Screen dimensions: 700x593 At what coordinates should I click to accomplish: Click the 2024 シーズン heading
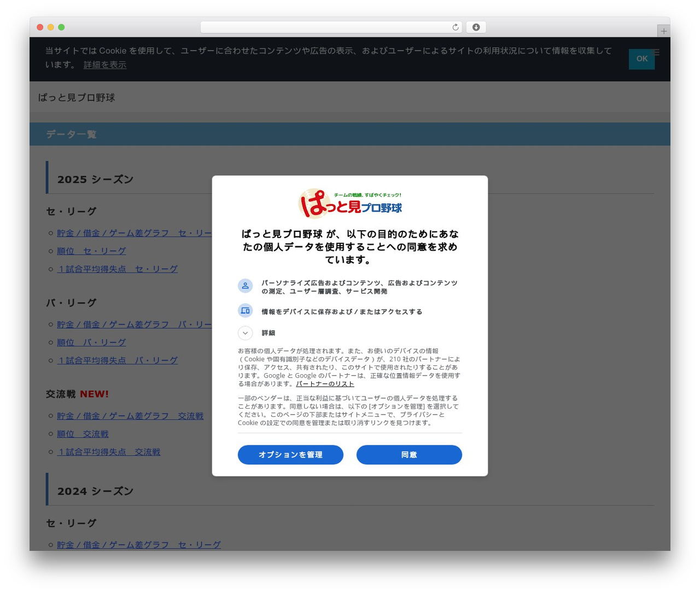[x=95, y=491]
